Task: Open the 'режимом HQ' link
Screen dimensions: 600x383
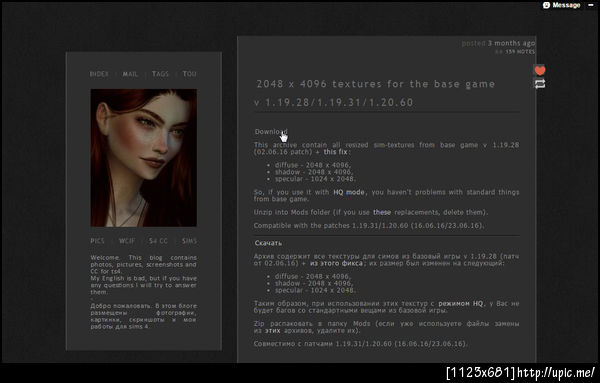Action: coord(460,303)
